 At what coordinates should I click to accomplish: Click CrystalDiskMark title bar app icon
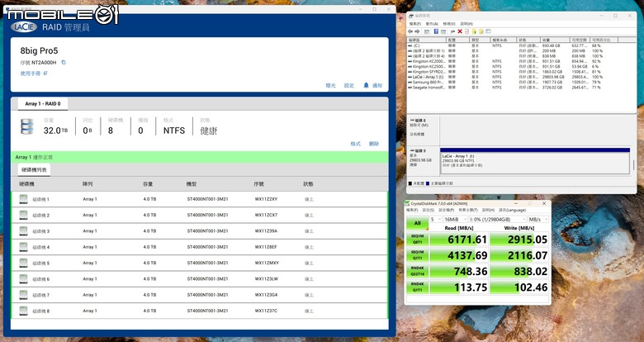[x=407, y=203]
